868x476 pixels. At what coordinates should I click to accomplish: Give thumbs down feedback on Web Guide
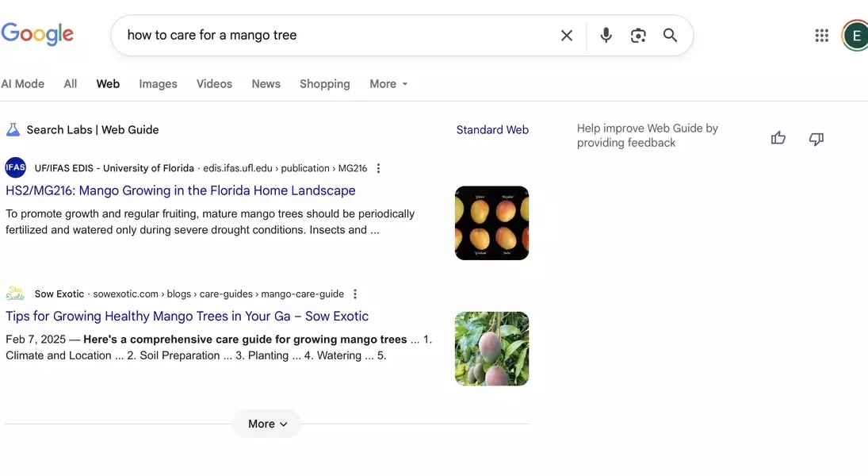coord(816,139)
